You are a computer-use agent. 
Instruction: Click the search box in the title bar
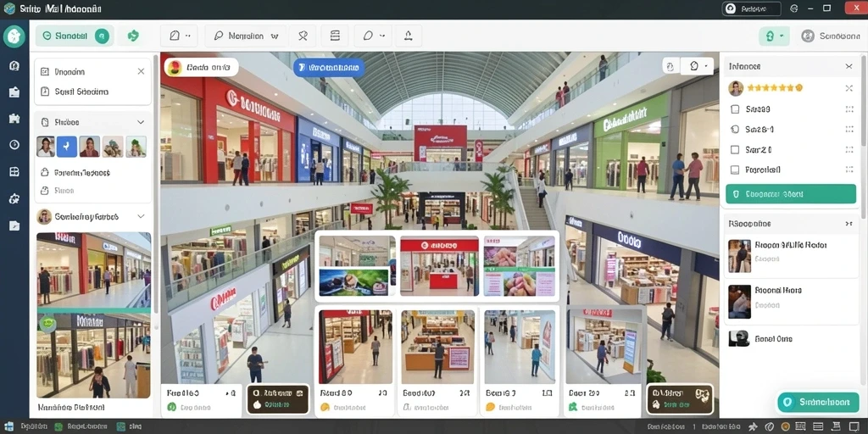click(x=752, y=8)
